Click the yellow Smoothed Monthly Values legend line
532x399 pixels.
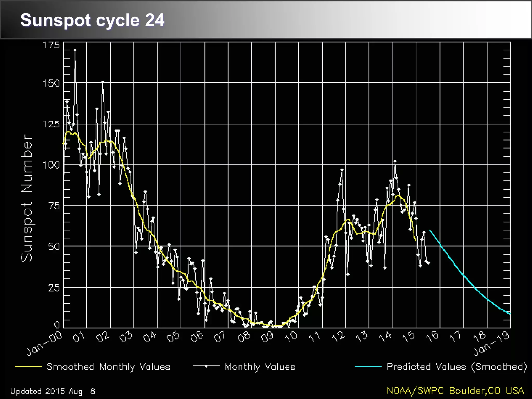(x=28, y=367)
